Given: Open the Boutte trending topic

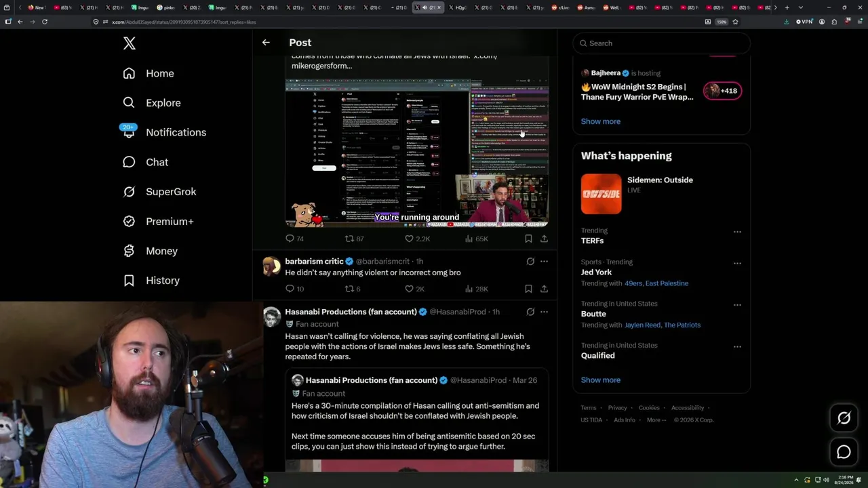Looking at the screenshot, I should (x=593, y=314).
